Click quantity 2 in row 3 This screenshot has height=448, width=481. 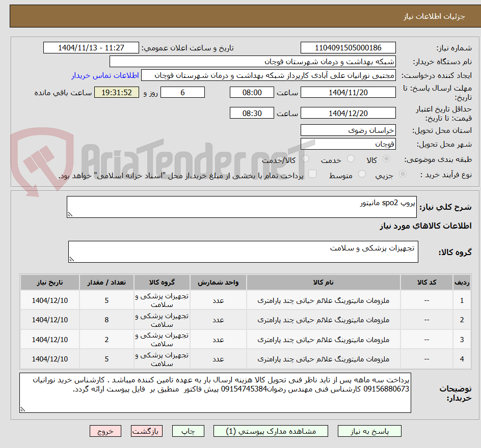(x=106, y=340)
